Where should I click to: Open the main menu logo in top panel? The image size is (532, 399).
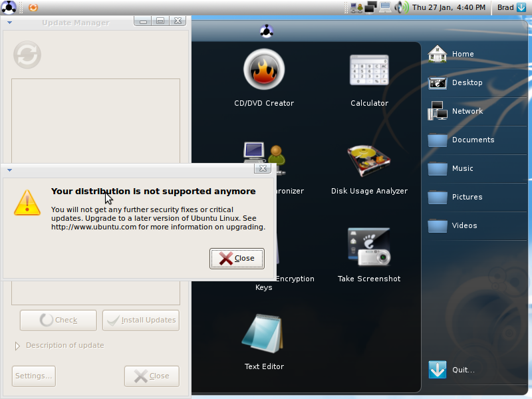tap(9, 7)
